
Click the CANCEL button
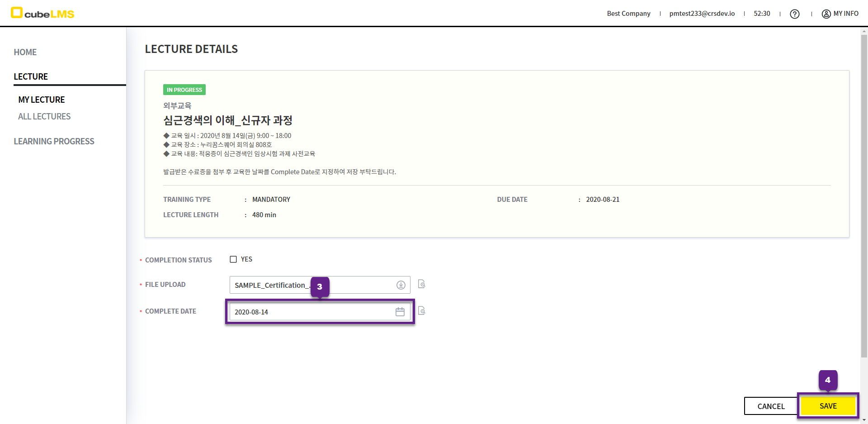point(771,406)
